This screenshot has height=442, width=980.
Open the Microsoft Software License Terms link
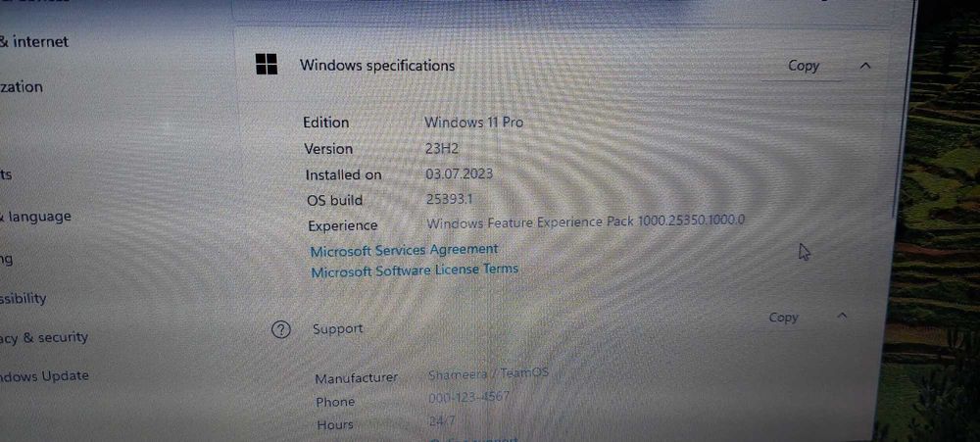tap(415, 270)
